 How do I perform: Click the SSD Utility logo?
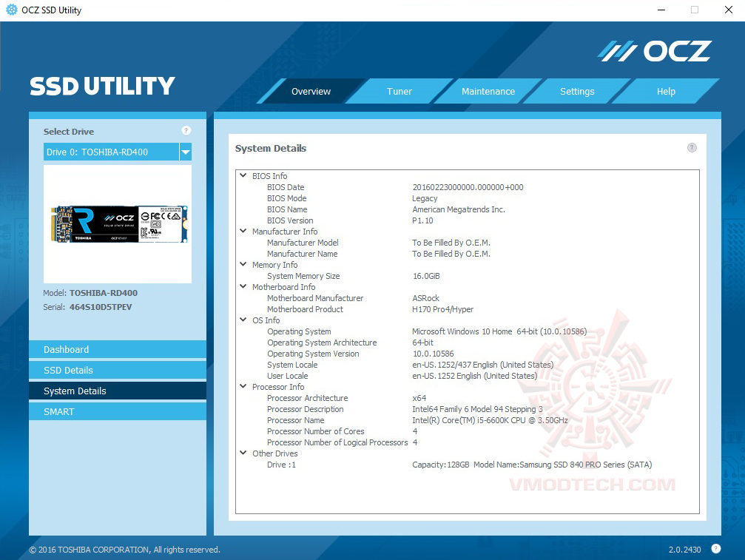click(101, 86)
